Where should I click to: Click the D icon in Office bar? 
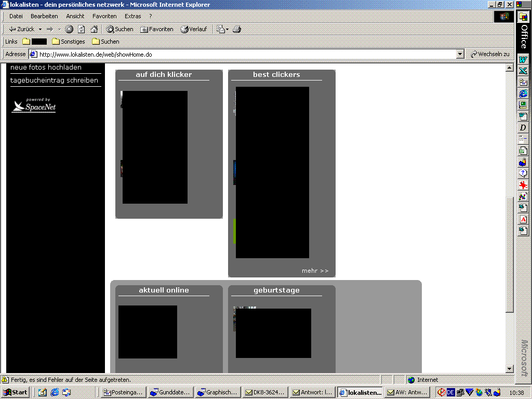coord(523,128)
